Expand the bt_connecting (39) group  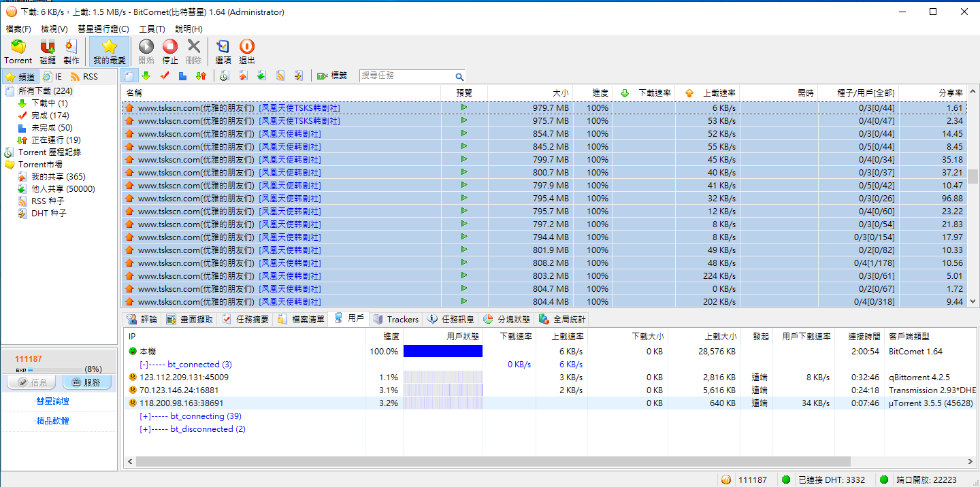click(144, 416)
